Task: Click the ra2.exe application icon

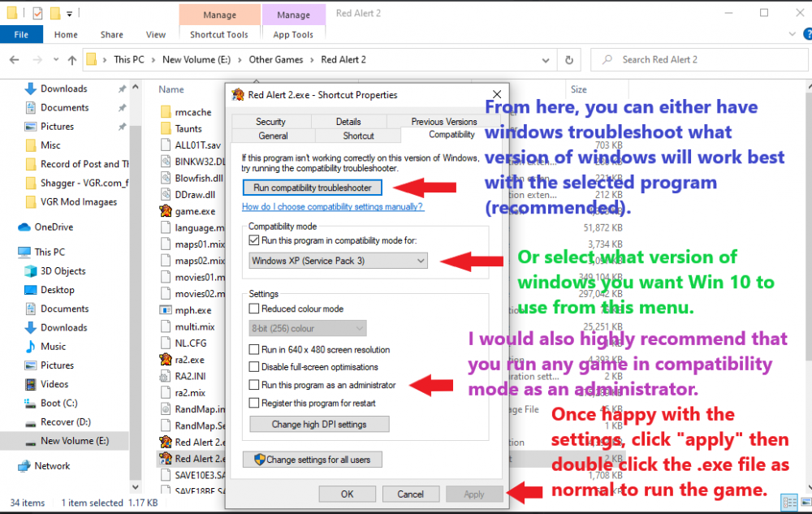Action: [166, 360]
